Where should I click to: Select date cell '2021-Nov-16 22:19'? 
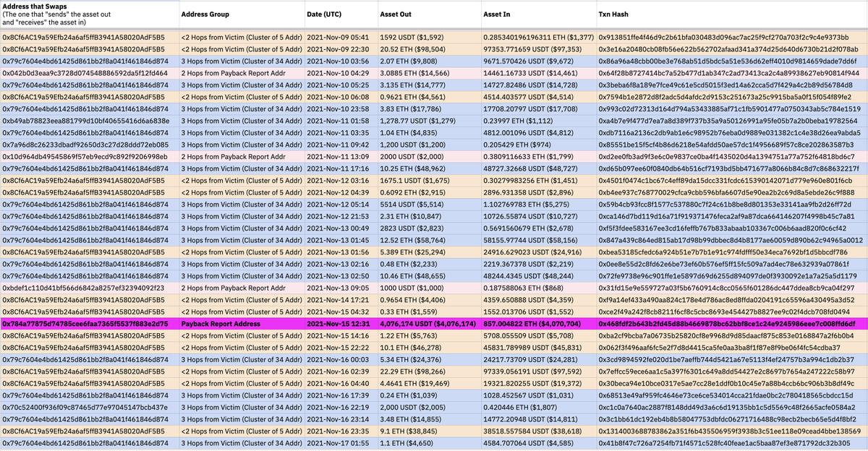tap(341, 407)
